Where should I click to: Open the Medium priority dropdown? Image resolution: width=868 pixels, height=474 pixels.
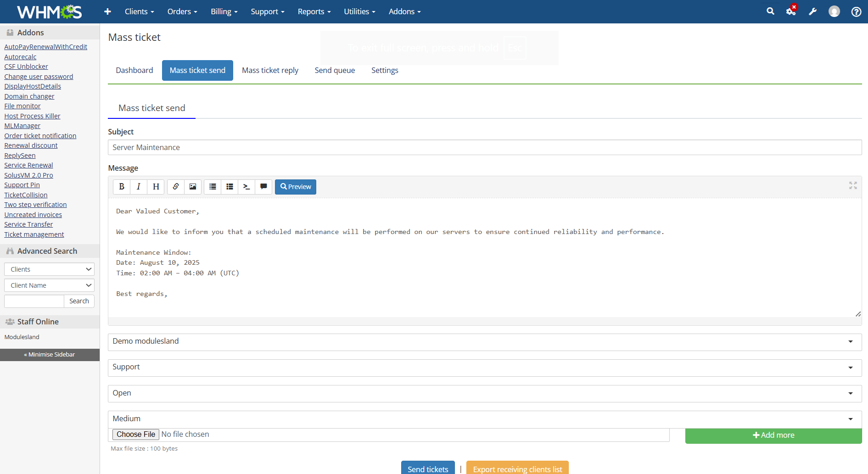(x=485, y=419)
